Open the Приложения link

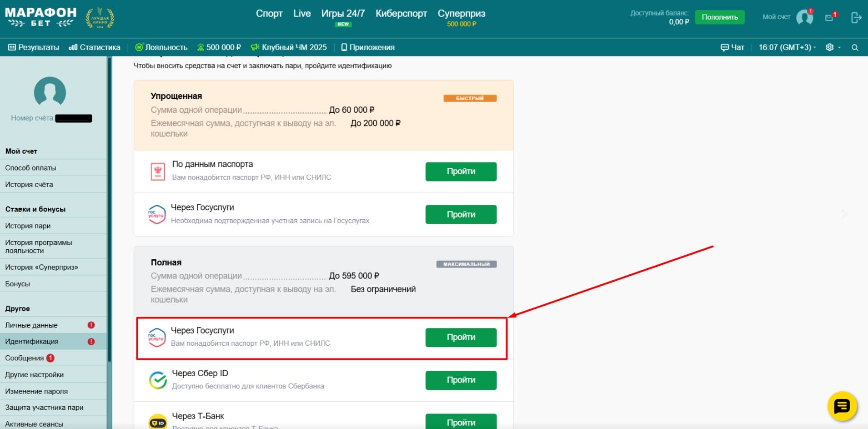(x=368, y=47)
